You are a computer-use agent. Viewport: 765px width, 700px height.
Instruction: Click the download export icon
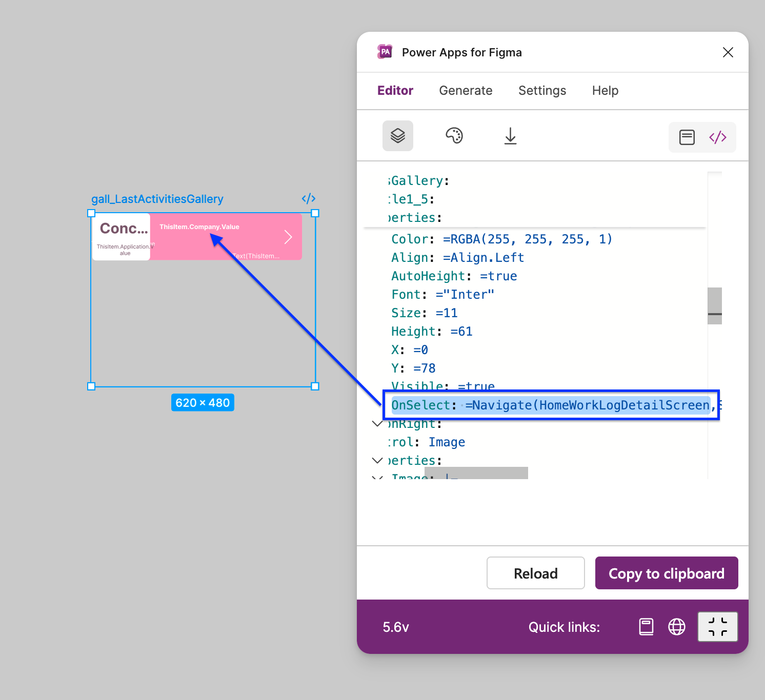[510, 136]
